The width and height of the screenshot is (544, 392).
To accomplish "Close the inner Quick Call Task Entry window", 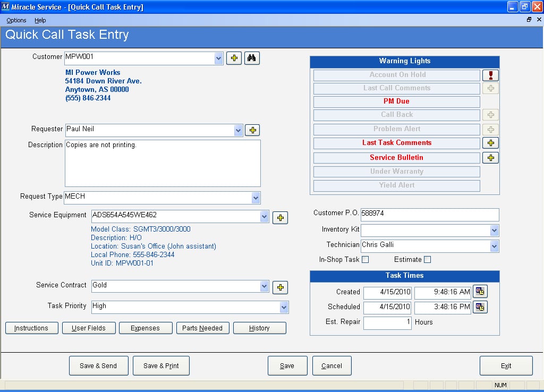I will [x=539, y=20].
